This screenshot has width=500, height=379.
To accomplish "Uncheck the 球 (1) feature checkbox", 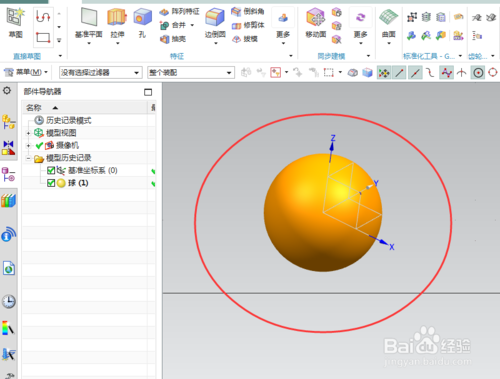I will [51, 183].
